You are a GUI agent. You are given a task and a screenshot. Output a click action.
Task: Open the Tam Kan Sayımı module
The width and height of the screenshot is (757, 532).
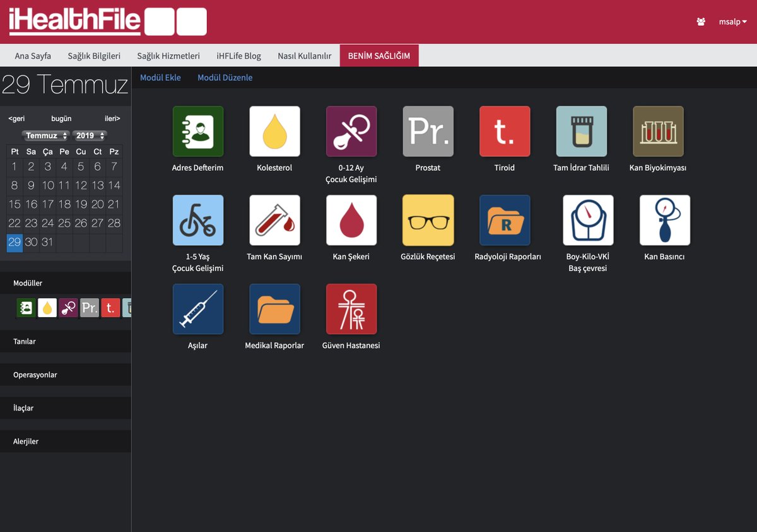click(x=274, y=220)
